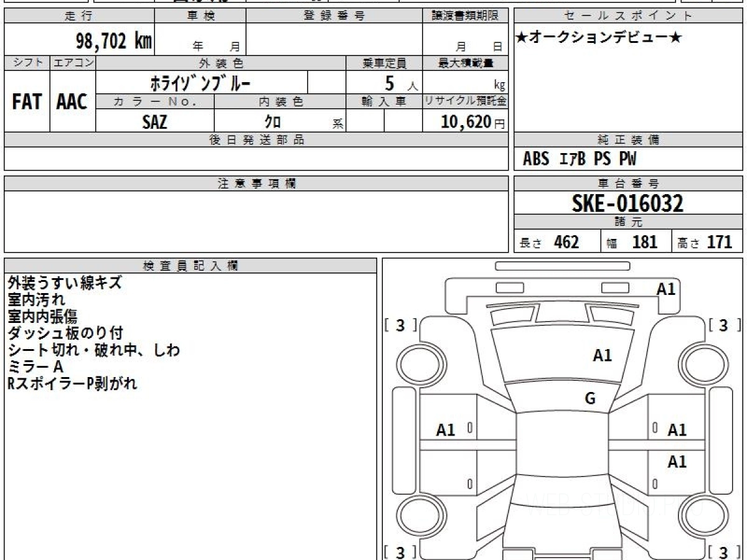Image resolution: width=747 pixels, height=560 pixels.
Task: Click the seating capacity value 5 人
Action: point(400,83)
